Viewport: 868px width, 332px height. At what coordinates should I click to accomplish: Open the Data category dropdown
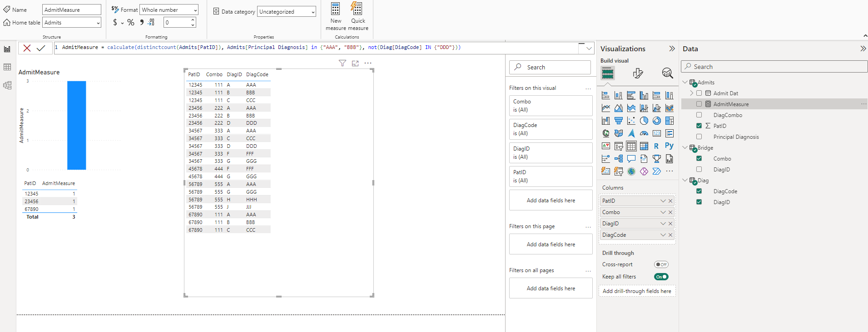click(x=287, y=11)
